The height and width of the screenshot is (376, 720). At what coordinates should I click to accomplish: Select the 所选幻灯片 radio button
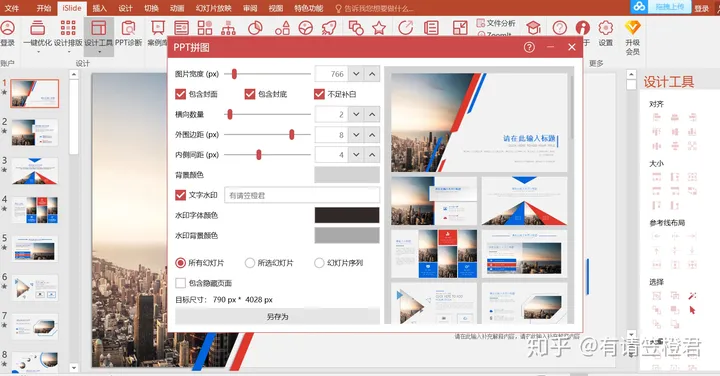[250, 263]
